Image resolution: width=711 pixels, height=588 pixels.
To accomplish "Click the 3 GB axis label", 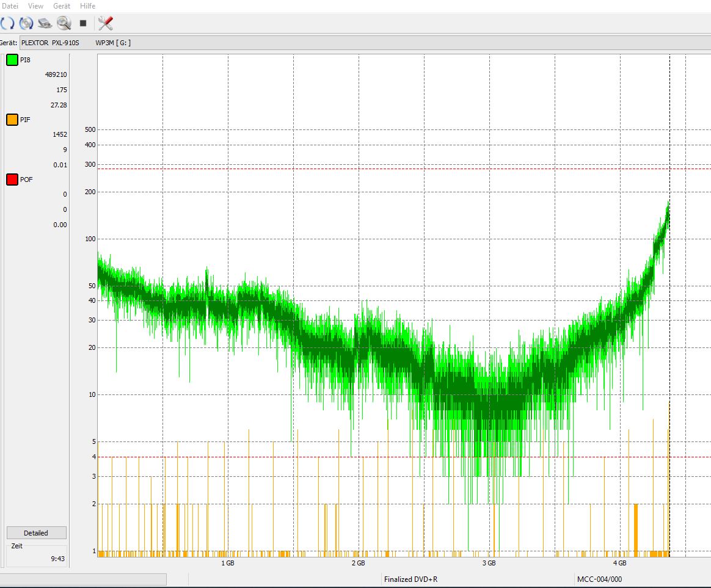I will tap(489, 563).
